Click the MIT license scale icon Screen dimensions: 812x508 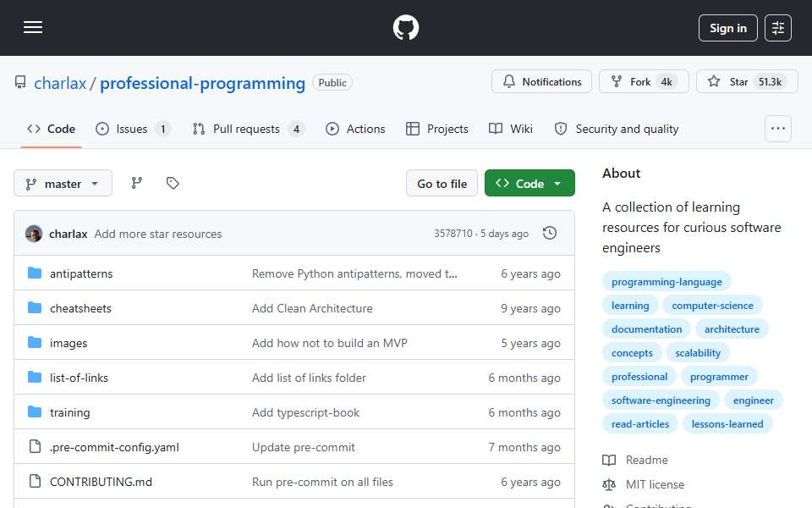pos(609,484)
